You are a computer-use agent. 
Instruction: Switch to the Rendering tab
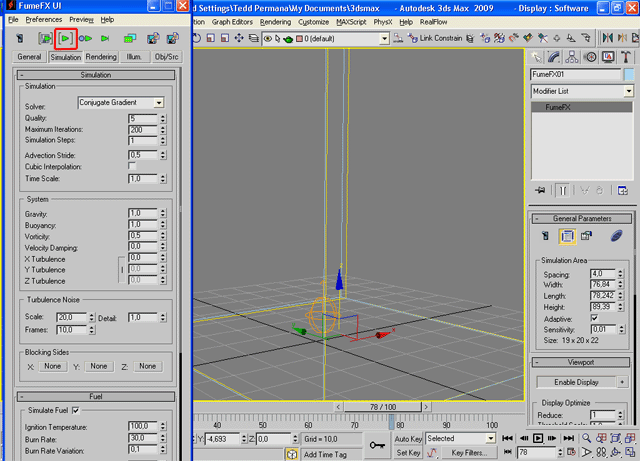[x=101, y=57]
